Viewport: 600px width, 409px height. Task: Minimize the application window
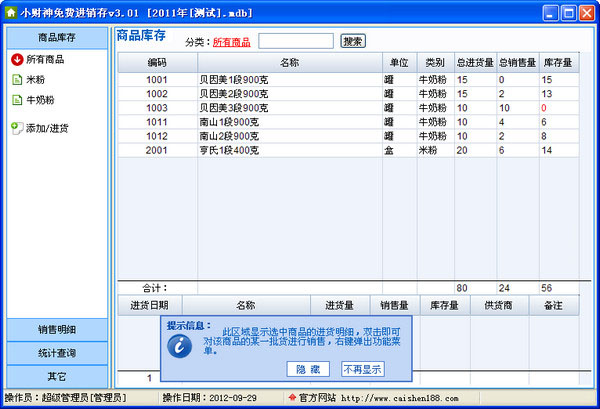click(550, 13)
